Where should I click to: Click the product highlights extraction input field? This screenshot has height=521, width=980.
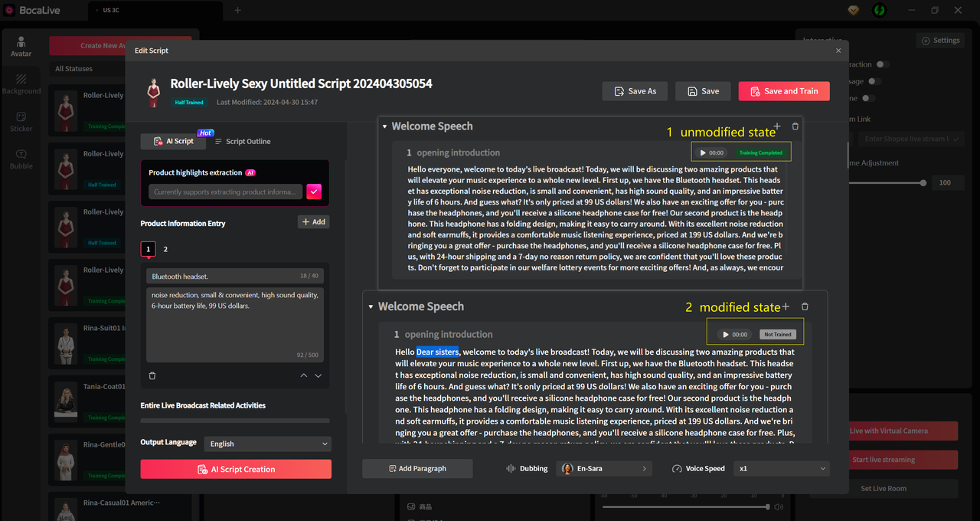click(225, 192)
